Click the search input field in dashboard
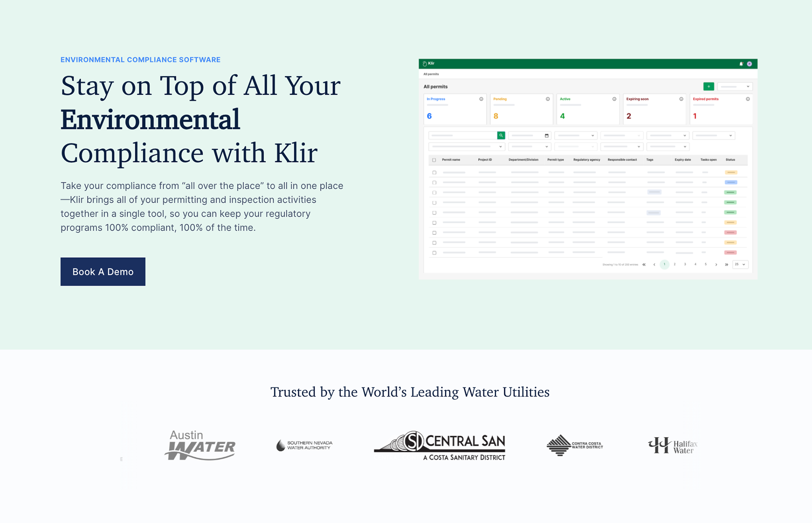 [463, 135]
